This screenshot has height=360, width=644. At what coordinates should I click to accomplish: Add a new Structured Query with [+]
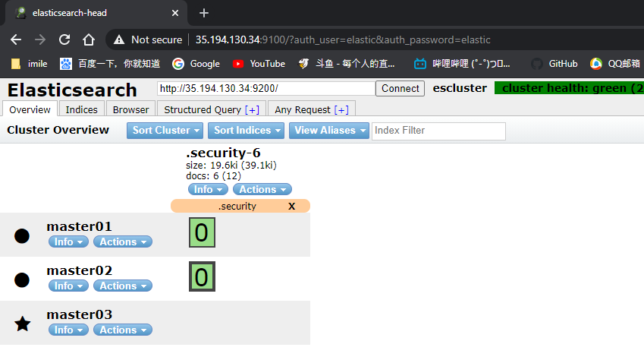(x=252, y=110)
